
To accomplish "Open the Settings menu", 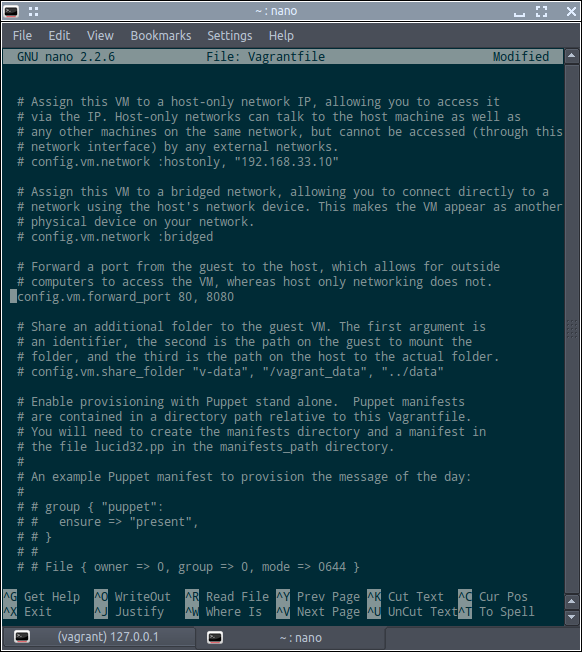I will [229, 36].
